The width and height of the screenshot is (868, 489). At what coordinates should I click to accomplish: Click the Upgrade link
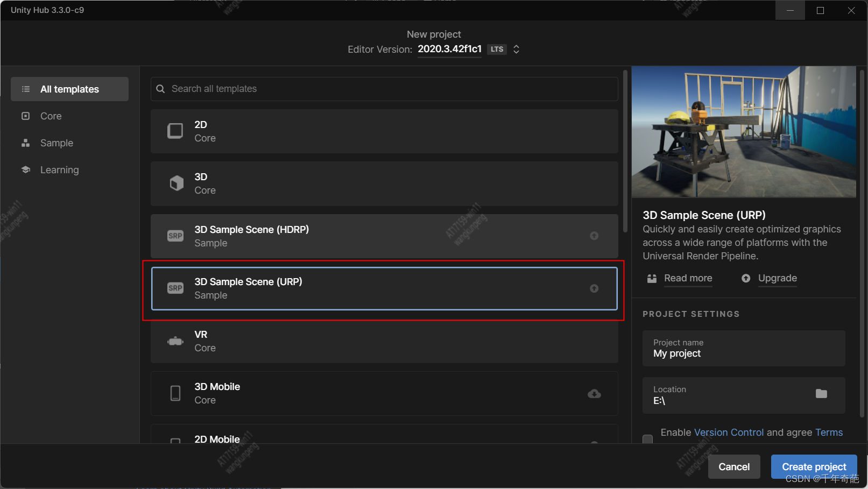tap(777, 278)
